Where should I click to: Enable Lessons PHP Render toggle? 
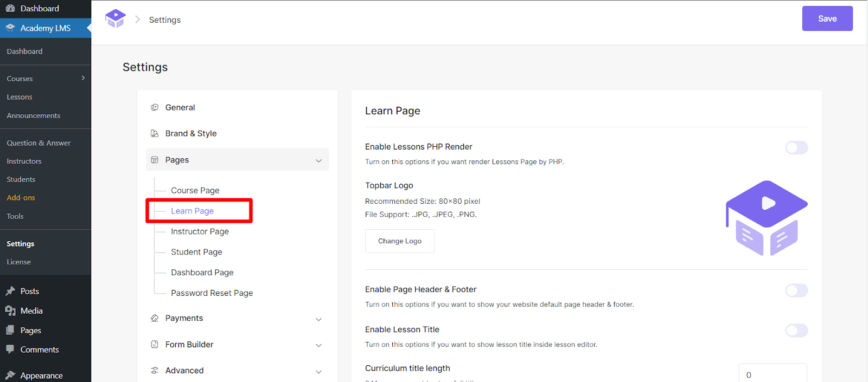796,147
